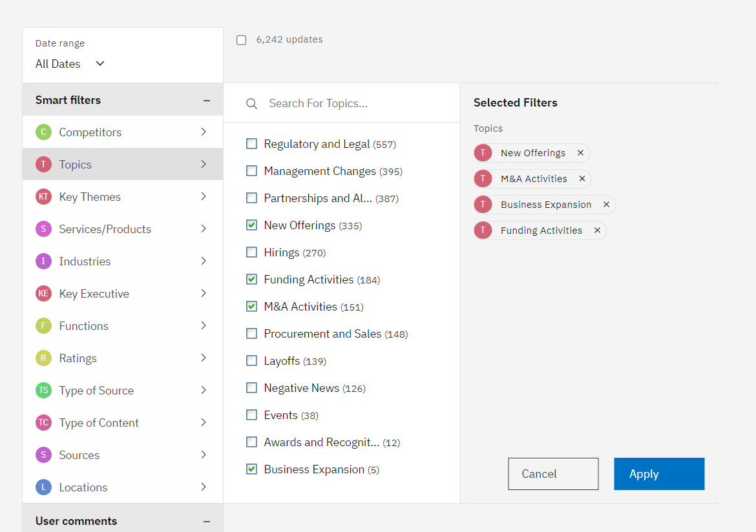
Task: Click the Key Themes 'KT' icon
Action: (43, 197)
